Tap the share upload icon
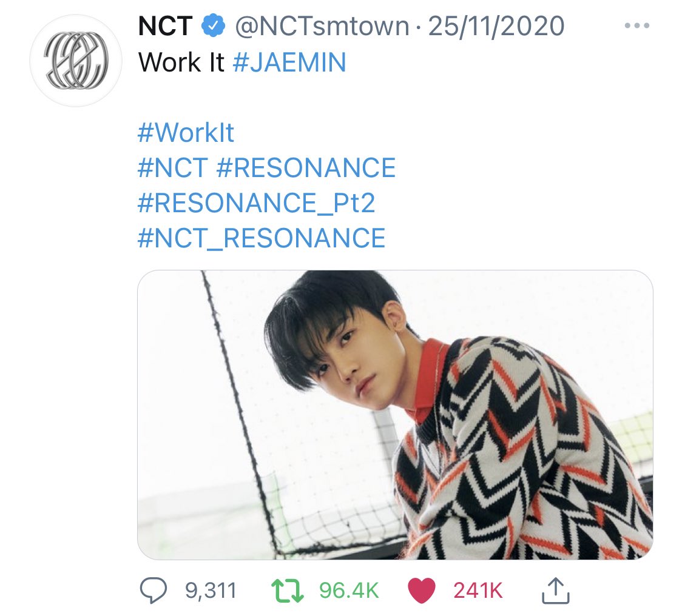 pyautogui.click(x=555, y=590)
